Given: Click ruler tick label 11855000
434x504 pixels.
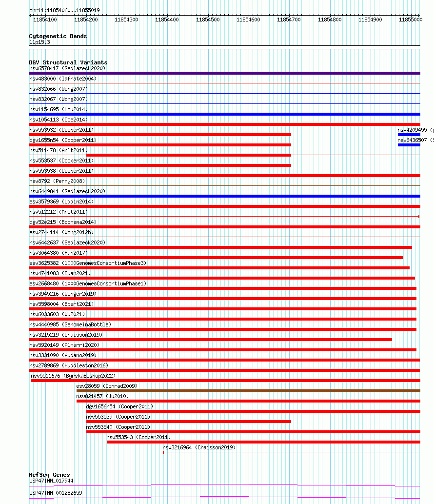Looking at the screenshot, I should (411, 20).
